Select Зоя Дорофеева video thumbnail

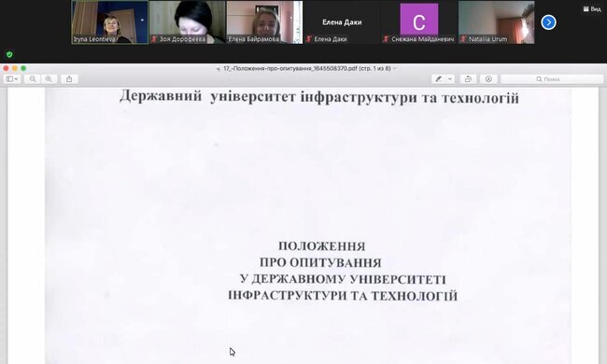pyautogui.click(x=187, y=22)
